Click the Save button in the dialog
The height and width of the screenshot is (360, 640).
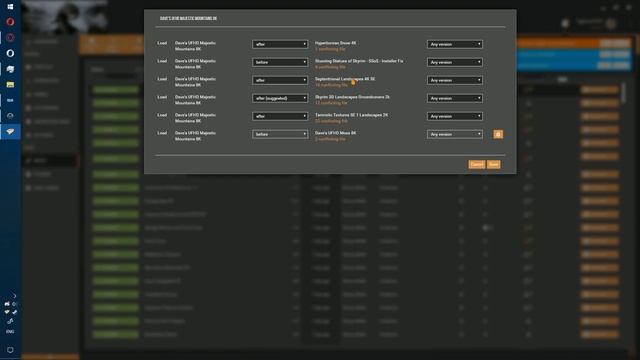493,164
